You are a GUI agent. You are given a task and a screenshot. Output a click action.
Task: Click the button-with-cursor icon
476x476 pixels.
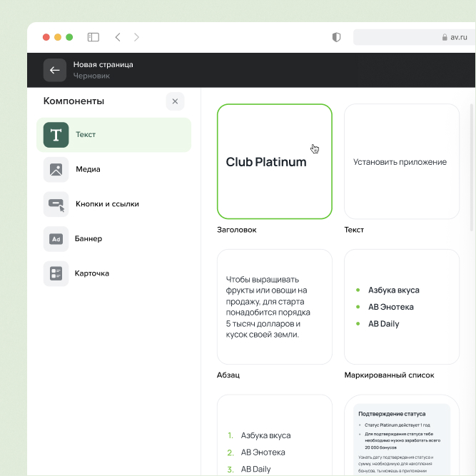click(x=56, y=204)
